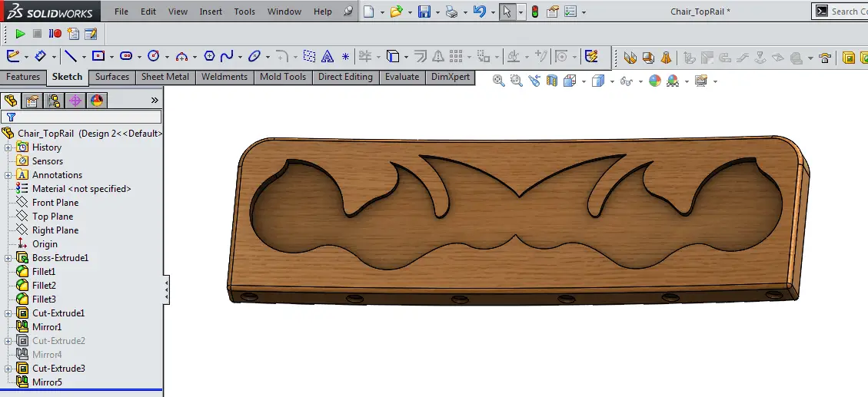This screenshot has height=397, width=868.
Task: Open the Insert menu
Action: (211, 12)
